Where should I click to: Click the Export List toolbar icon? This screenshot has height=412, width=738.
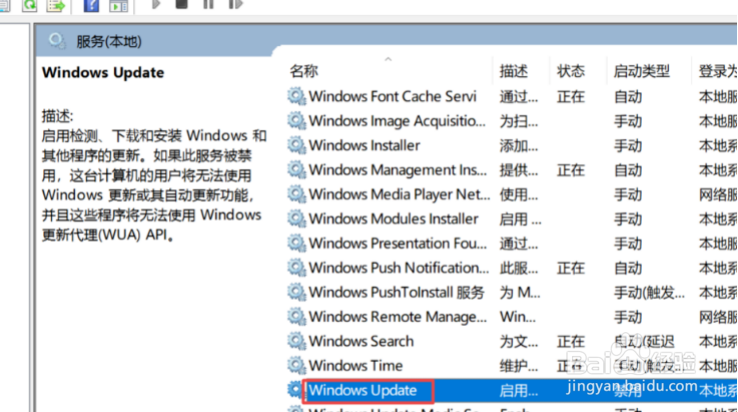[x=56, y=5]
